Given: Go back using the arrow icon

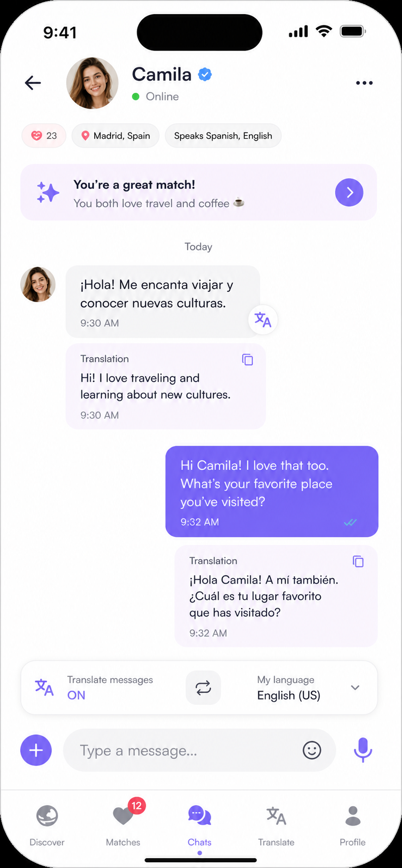Looking at the screenshot, I should (33, 83).
